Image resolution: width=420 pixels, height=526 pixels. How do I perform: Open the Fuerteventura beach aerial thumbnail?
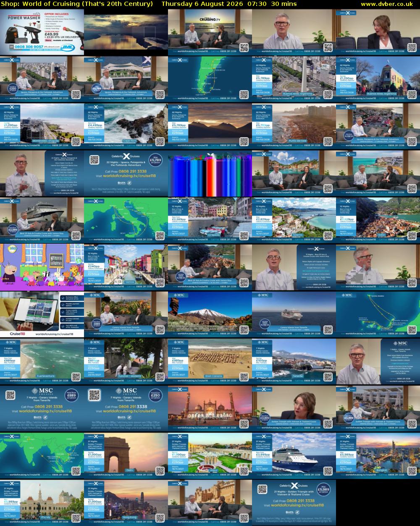42,362
